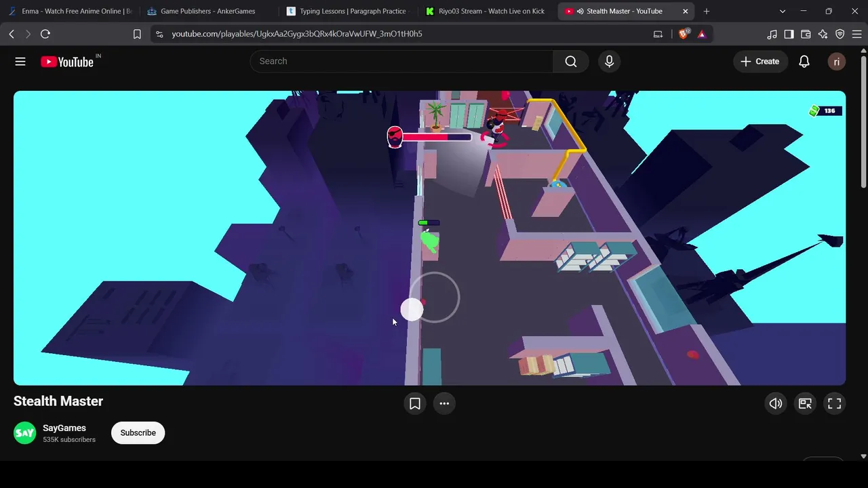
Task: Switch to the Typing Lessons tab
Action: (349, 12)
